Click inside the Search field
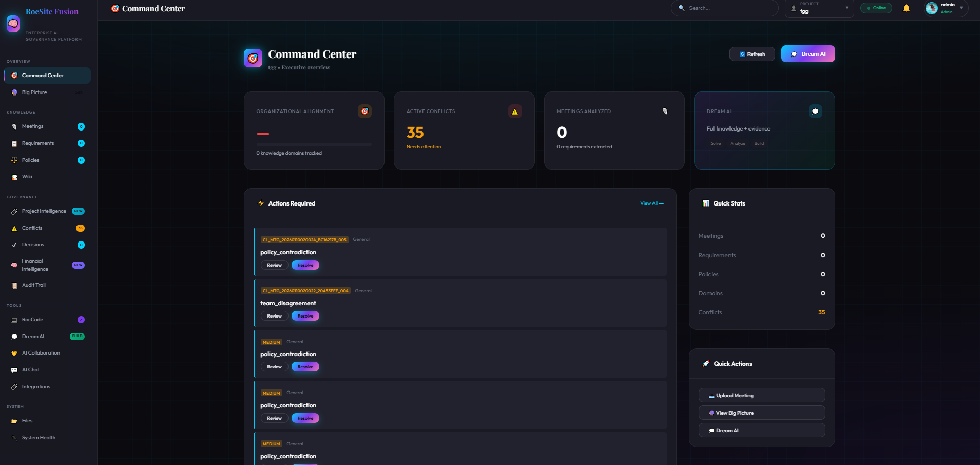Viewport: 980px width, 465px height. (724, 8)
